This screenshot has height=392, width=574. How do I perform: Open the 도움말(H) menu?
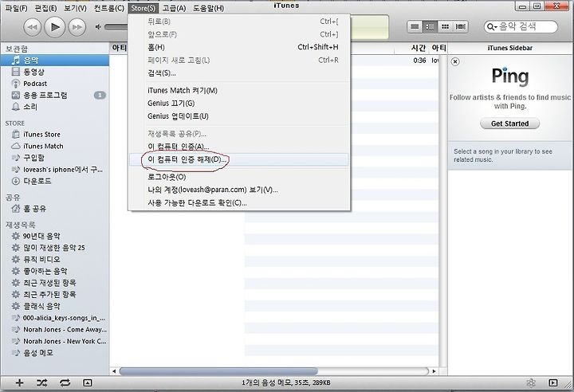coord(208,8)
